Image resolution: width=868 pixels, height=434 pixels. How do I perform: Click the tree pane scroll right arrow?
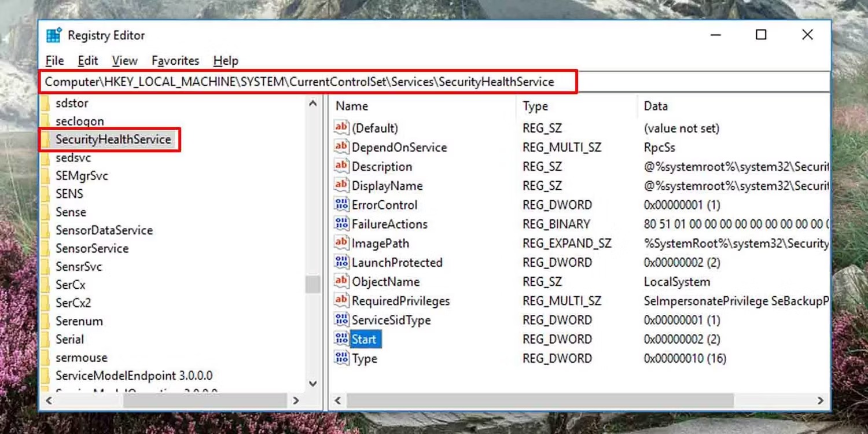[x=296, y=400]
